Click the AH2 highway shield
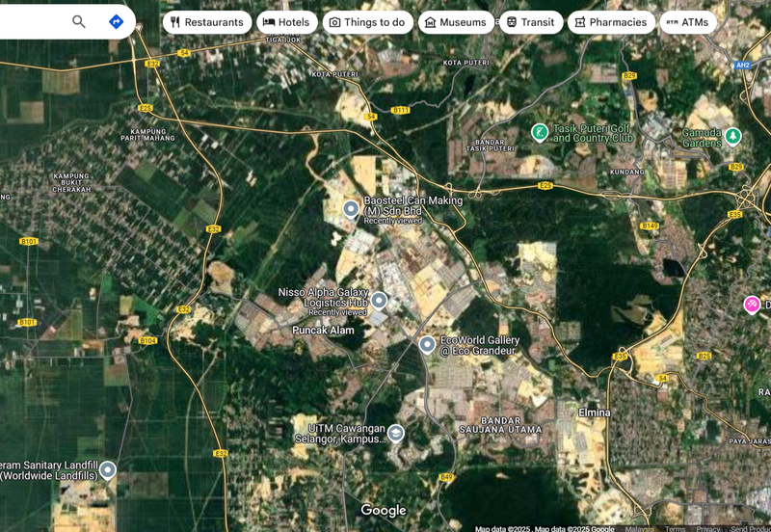 [x=742, y=65]
